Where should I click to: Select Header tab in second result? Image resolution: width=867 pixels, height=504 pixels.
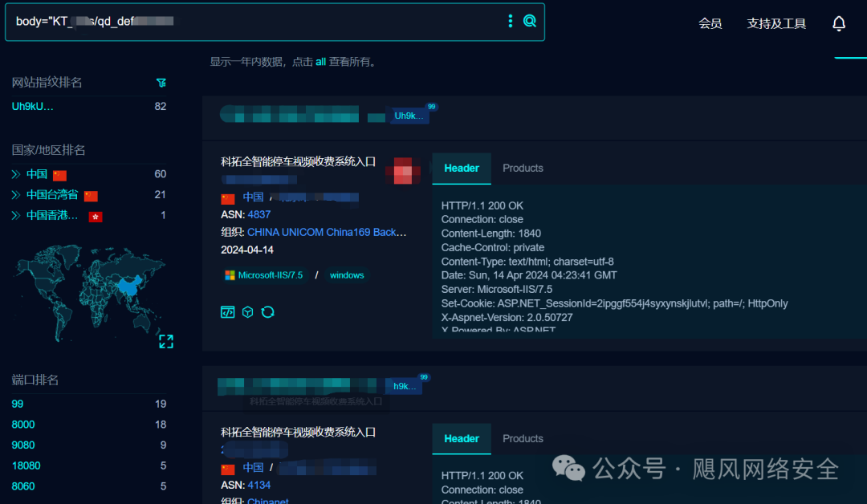pos(462,439)
